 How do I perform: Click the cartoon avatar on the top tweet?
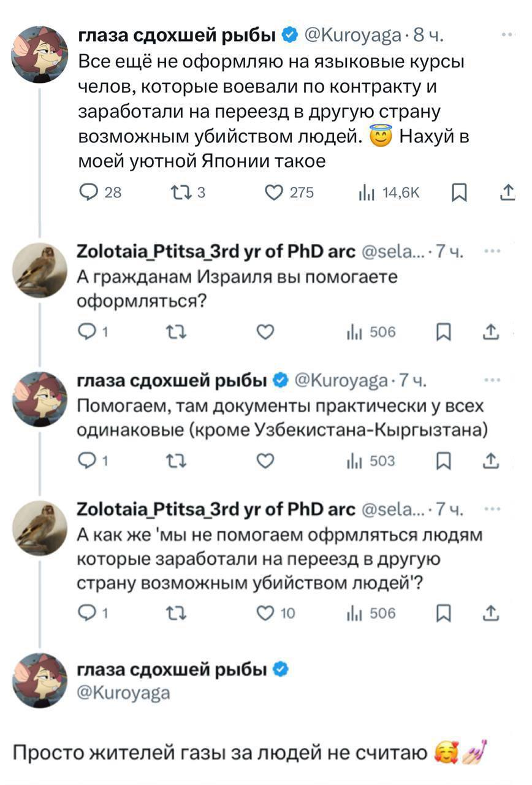(x=40, y=55)
